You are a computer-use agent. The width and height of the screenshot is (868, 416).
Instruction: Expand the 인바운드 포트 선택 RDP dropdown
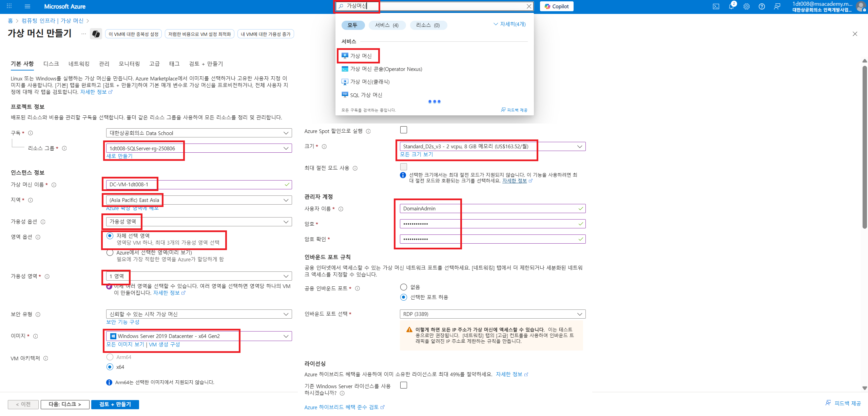point(492,314)
